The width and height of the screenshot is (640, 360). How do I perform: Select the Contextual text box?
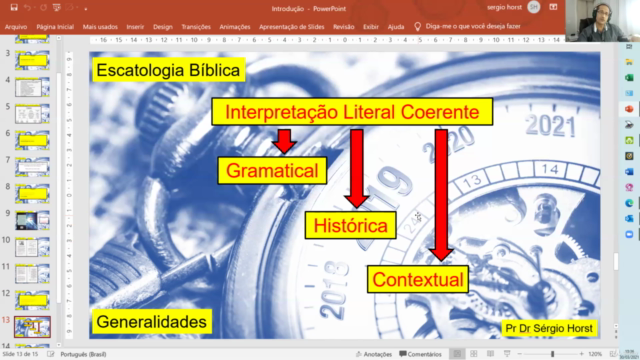coord(418,280)
